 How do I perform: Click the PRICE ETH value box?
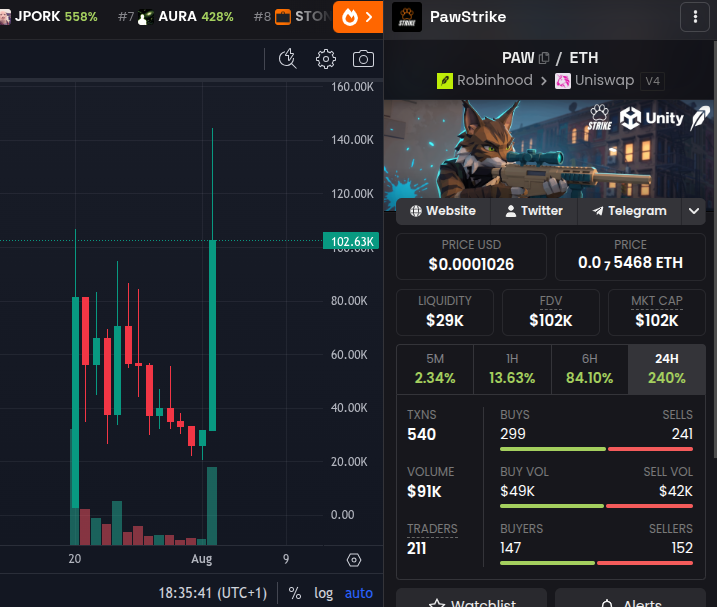click(630, 257)
